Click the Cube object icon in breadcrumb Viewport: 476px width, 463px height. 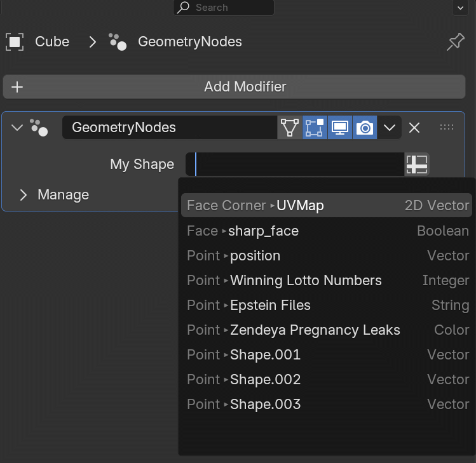click(x=15, y=42)
